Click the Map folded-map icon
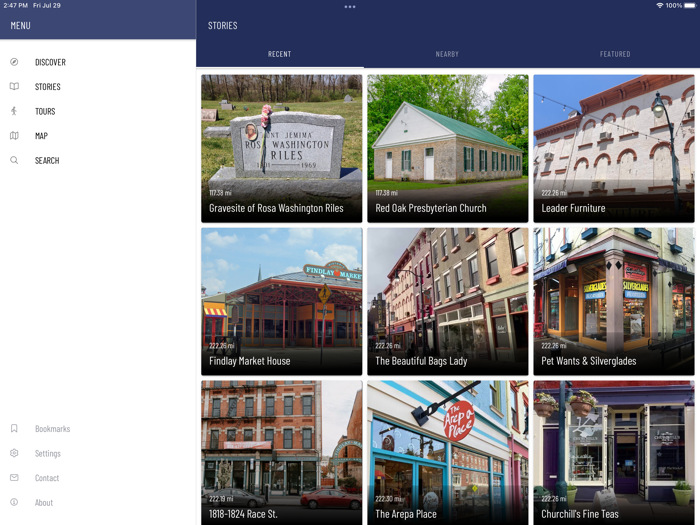The width and height of the screenshot is (700, 525). (14, 136)
